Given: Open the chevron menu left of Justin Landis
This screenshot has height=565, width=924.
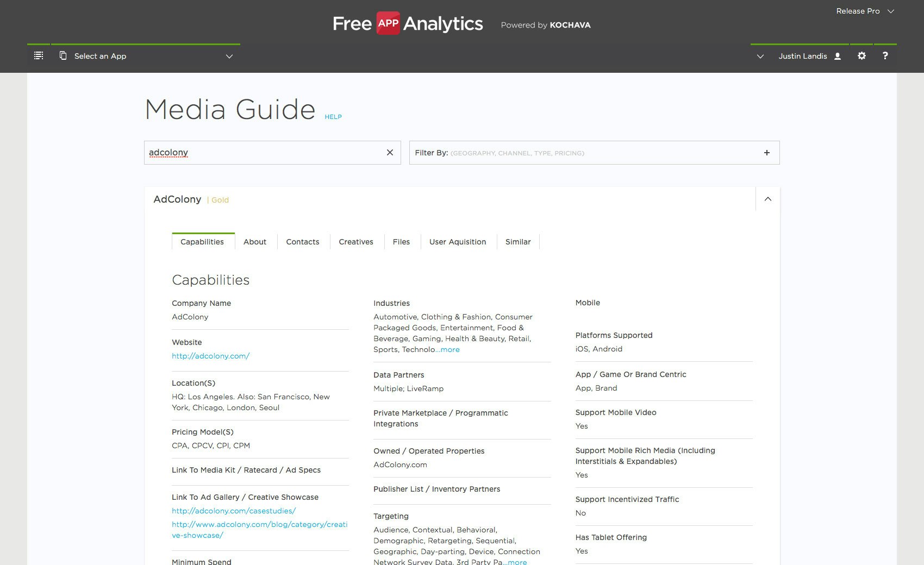Looking at the screenshot, I should 760,56.
